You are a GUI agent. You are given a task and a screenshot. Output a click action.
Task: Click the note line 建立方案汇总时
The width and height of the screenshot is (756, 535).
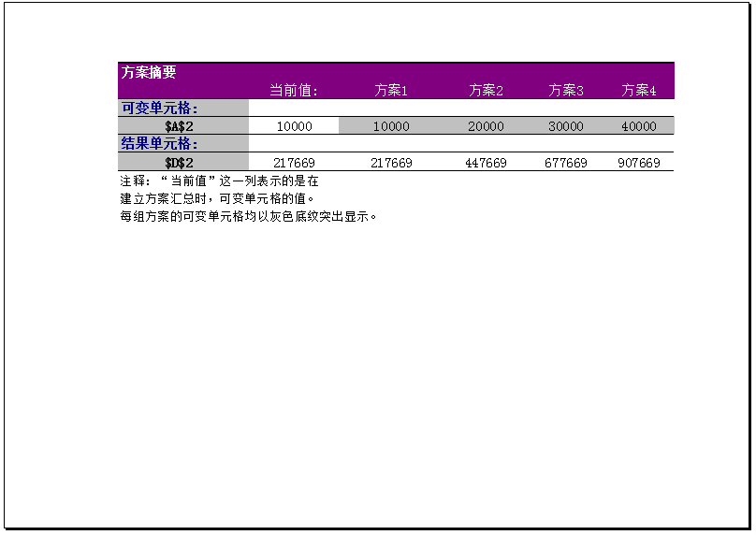[217, 198]
